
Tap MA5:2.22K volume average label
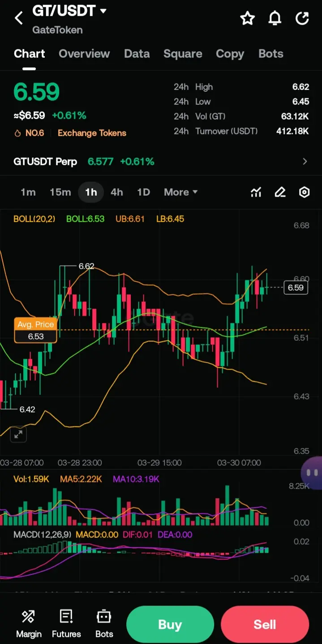81,479
